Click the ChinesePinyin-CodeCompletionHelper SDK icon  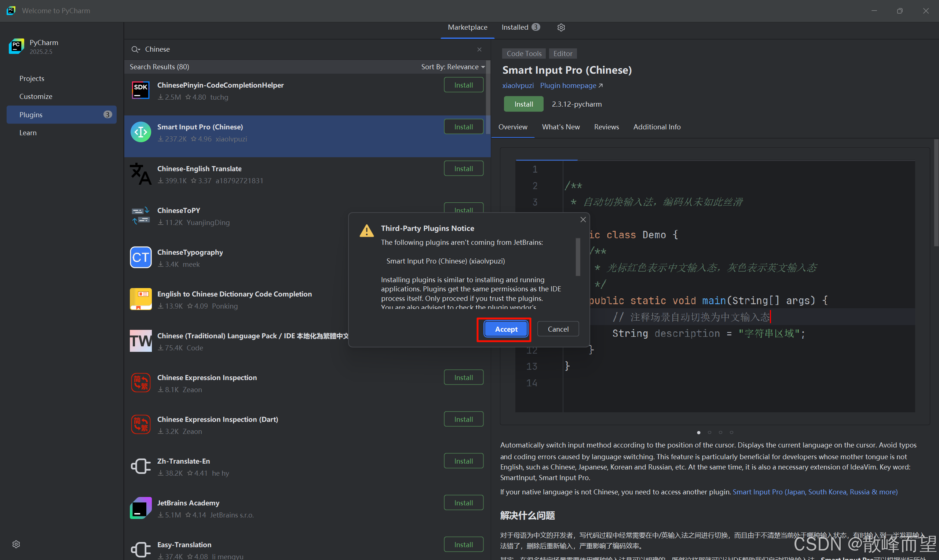click(x=140, y=91)
